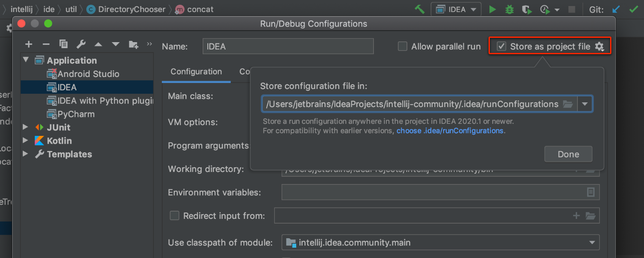Click the blue Git update arrow
This screenshot has width=644, height=258.
click(617, 9)
